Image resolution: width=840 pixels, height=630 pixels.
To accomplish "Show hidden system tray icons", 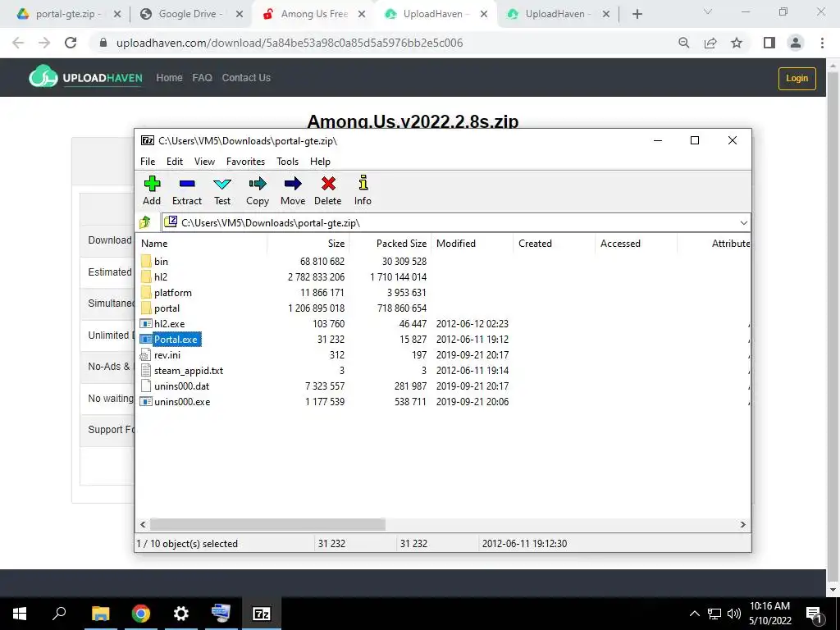I will pos(694,614).
